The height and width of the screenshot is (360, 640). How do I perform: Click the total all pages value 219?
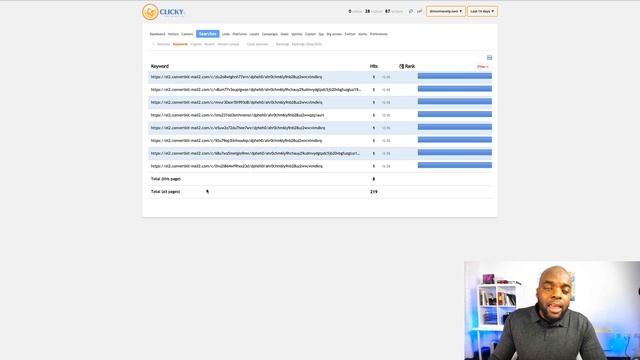click(373, 191)
